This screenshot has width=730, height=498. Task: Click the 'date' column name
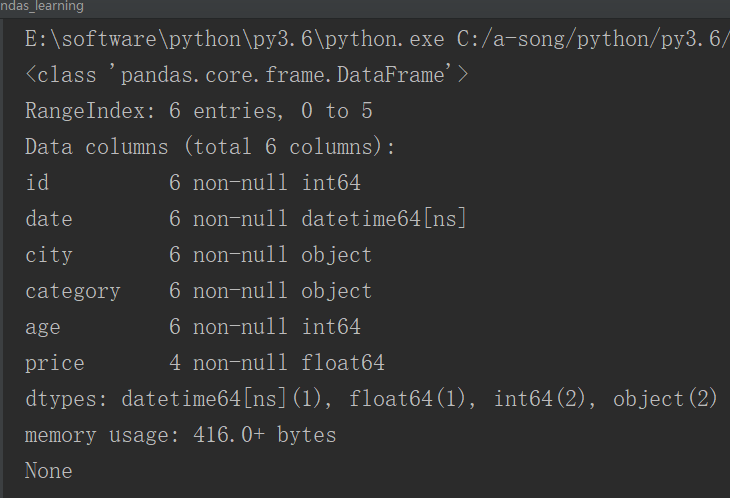click(49, 219)
